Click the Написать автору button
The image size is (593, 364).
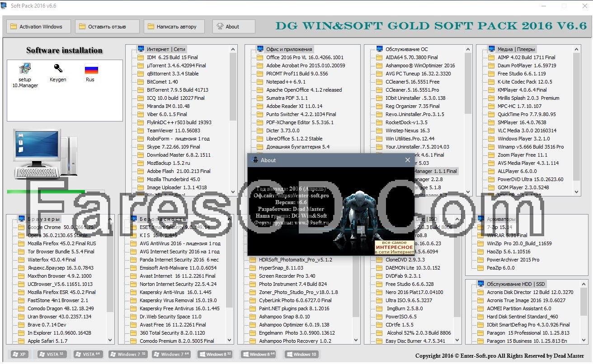pos(174,27)
